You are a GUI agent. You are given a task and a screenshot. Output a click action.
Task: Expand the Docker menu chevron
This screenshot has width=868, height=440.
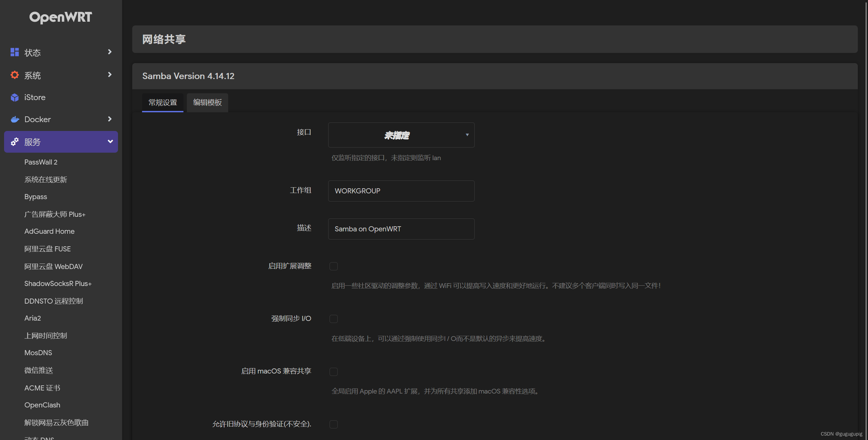[x=110, y=119]
